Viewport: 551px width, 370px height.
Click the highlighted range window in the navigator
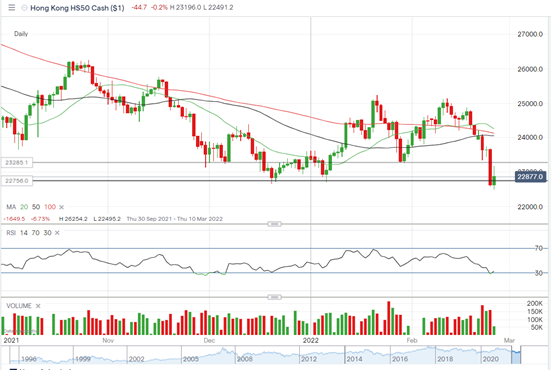click(516, 355)
